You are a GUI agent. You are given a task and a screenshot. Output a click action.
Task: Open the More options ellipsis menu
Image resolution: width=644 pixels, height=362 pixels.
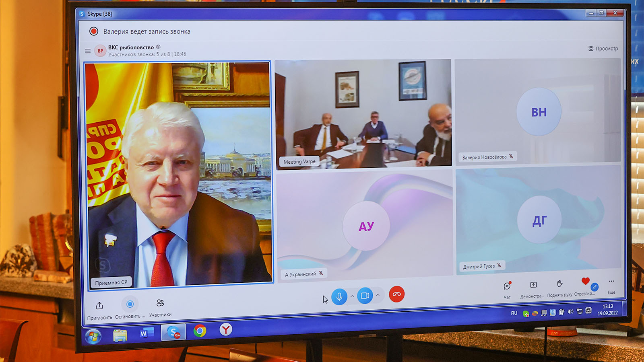tap(611, 282)
